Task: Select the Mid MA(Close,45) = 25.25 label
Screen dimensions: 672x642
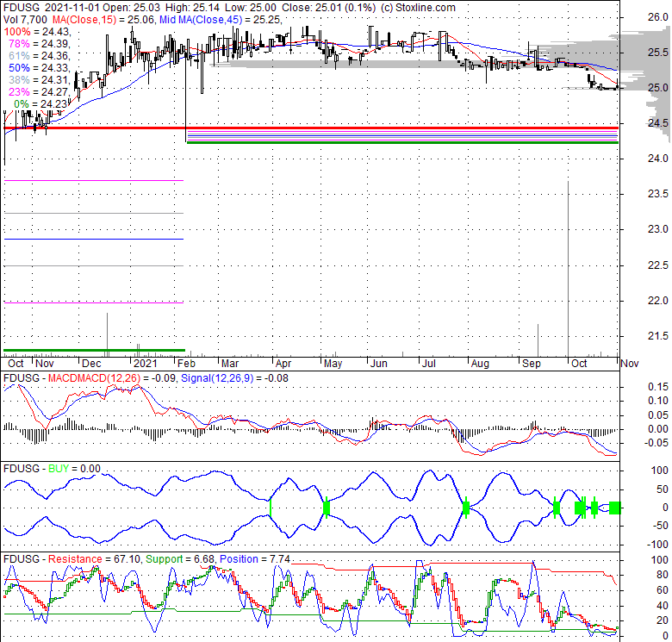Action: tap(221, 19)
